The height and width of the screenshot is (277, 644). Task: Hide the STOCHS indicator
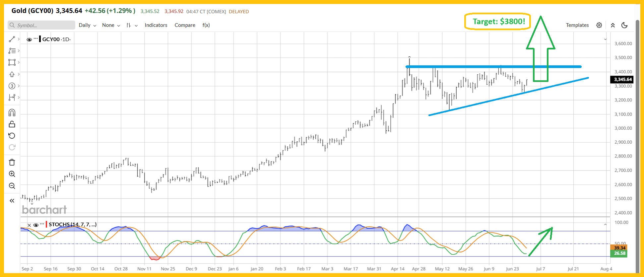(x=36, y=225)
